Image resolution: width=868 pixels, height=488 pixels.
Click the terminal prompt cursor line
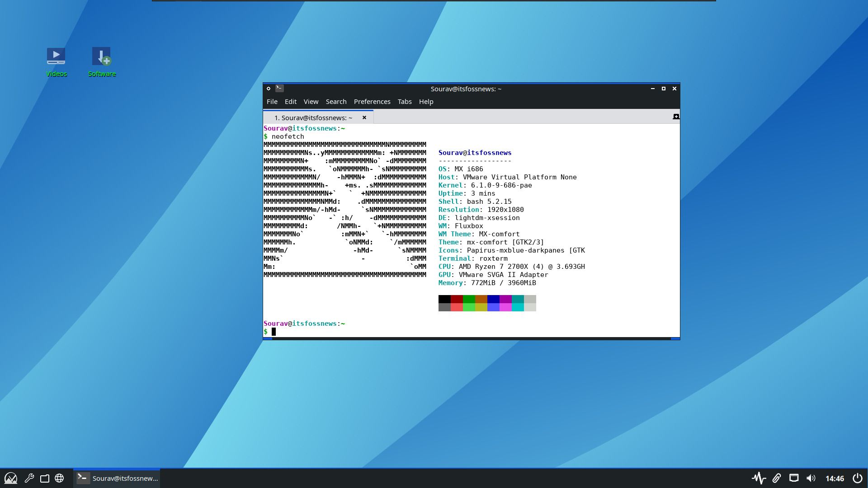(274, 332)
